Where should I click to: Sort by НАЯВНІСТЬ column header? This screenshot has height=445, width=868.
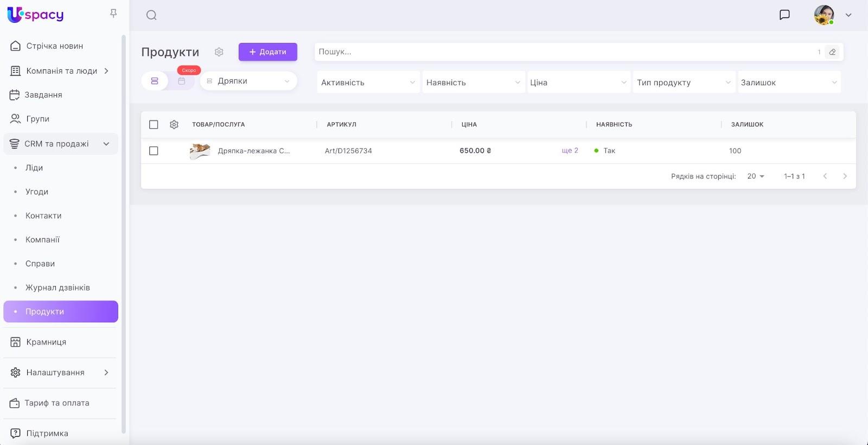coord(614,125)
